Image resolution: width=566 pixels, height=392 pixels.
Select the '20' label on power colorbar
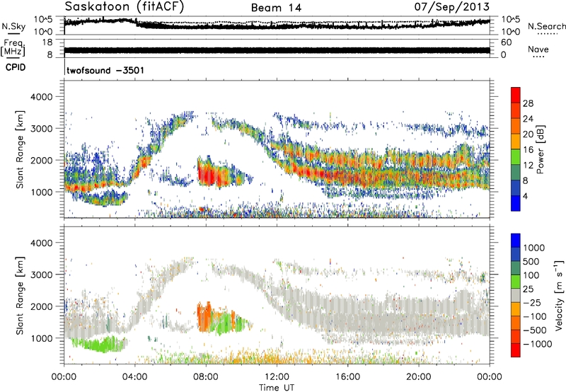[x=528, y=134]
